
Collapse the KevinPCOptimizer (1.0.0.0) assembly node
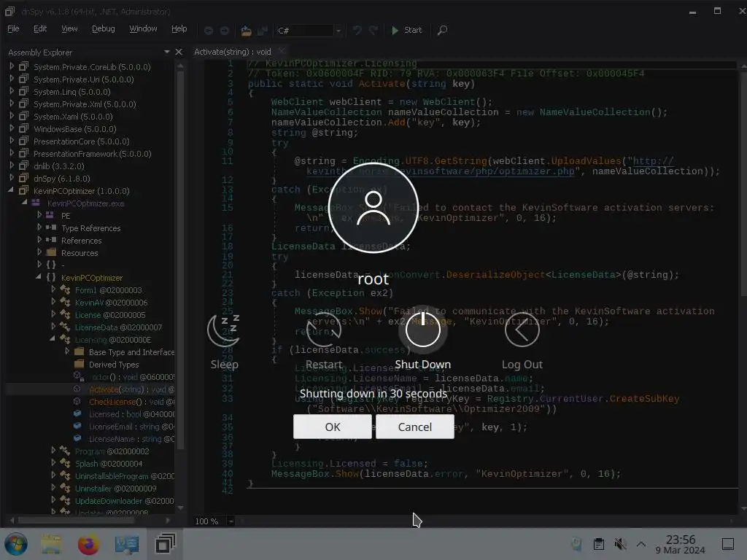(x=11, y=190)
